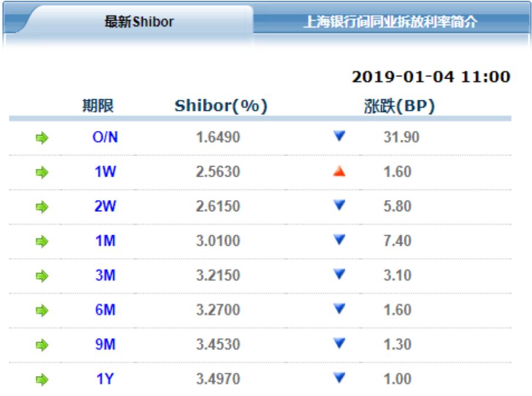Screen dimensions: 532x396
Task: Open the 1M term link
Action: coord(105,241)
